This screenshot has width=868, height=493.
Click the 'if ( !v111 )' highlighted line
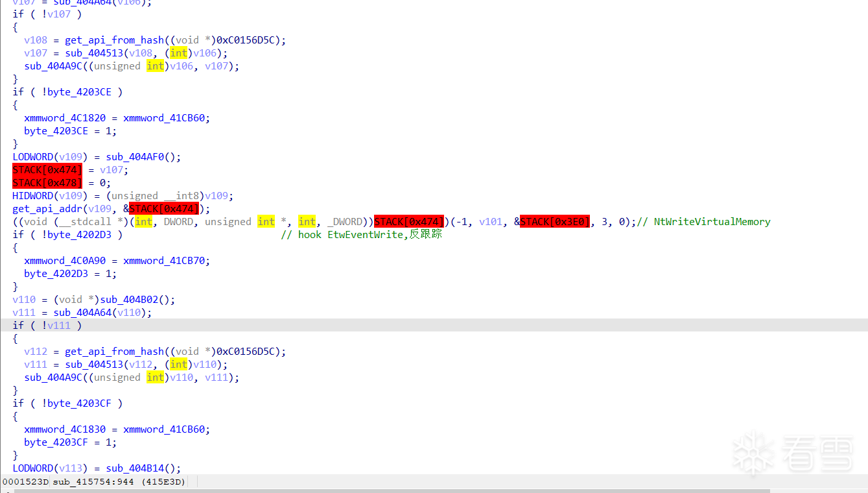(47, 325)
